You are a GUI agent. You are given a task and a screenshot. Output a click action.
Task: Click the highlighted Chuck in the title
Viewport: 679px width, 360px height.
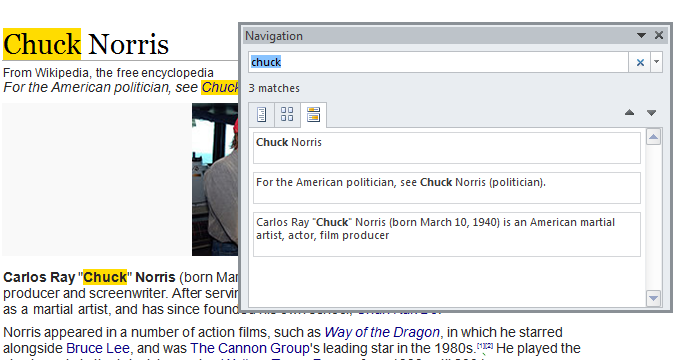(x=42, y=44)
